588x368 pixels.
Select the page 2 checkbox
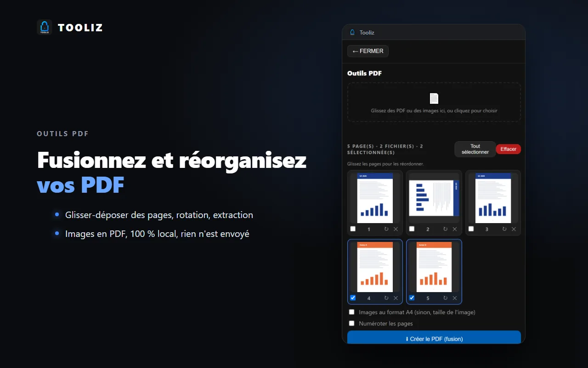point(412,229)
